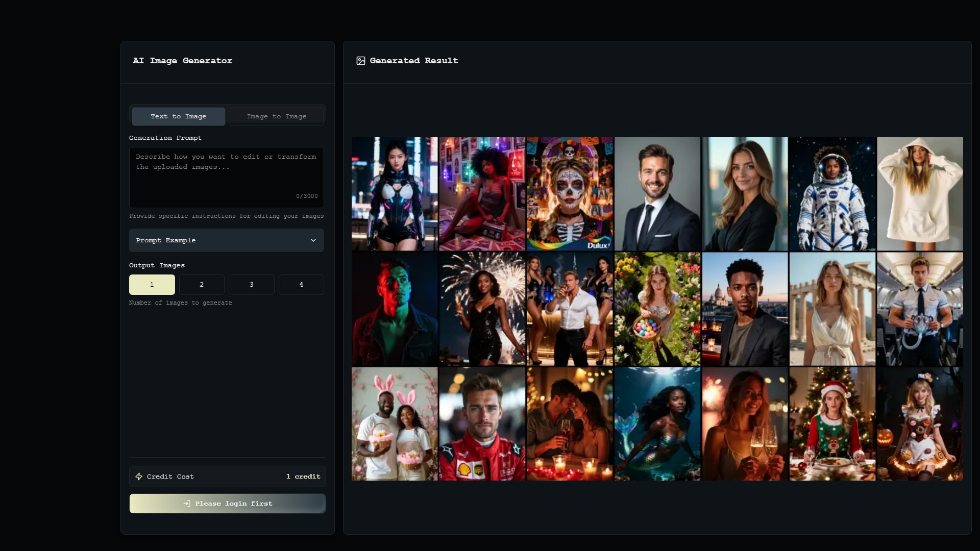Image resolution: width=980 pixels, height=551 pixels.
Task: Switch to the Image to Image tab
Action: (x=276, y=116)
